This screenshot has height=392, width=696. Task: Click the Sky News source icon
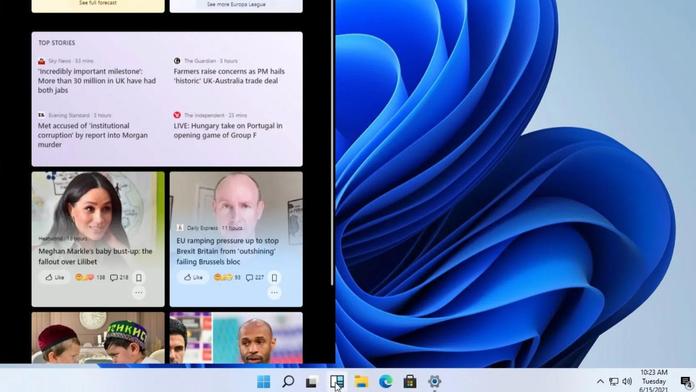pyautogui.click(x=41, y=61)
